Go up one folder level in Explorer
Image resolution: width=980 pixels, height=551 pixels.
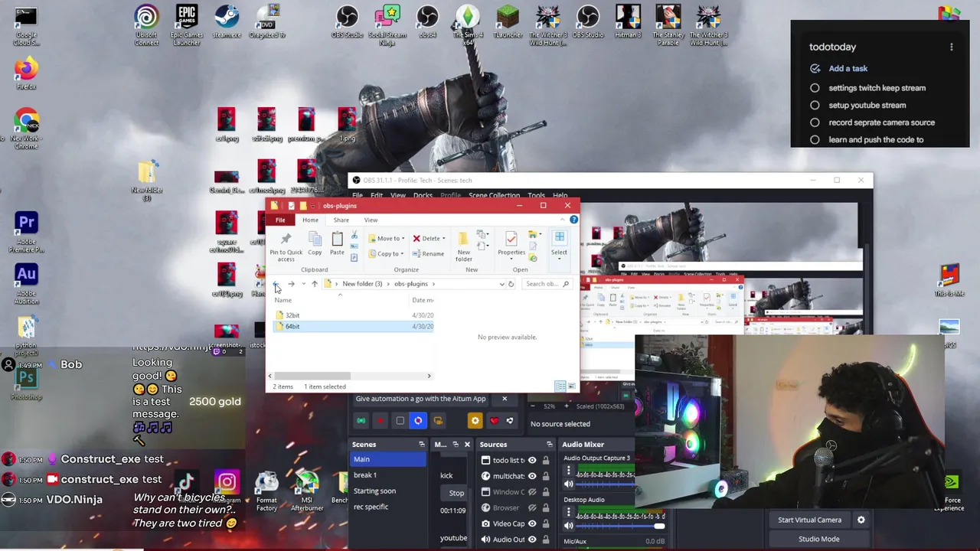coord(314,284)
